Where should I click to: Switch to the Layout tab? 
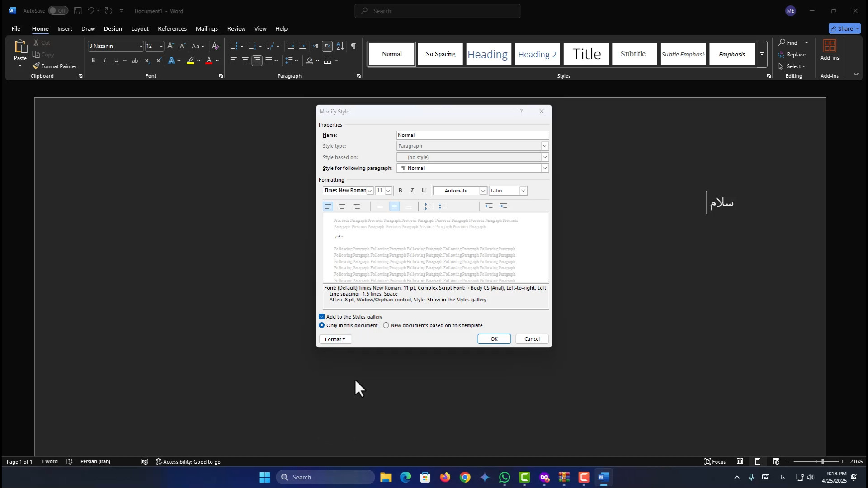[x=140, y=28]
